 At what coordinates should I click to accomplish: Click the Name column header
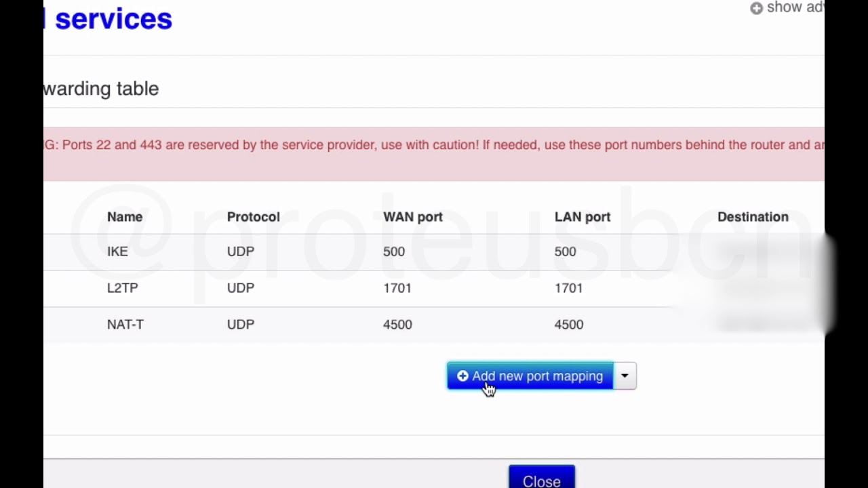pyautogui.click(x=125, y=217)
